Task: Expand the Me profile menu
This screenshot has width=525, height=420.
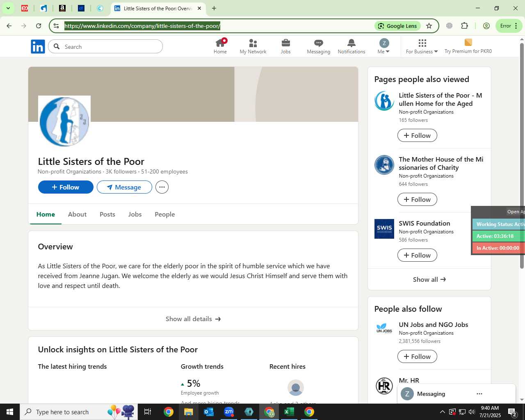Action: click(383, 46)
